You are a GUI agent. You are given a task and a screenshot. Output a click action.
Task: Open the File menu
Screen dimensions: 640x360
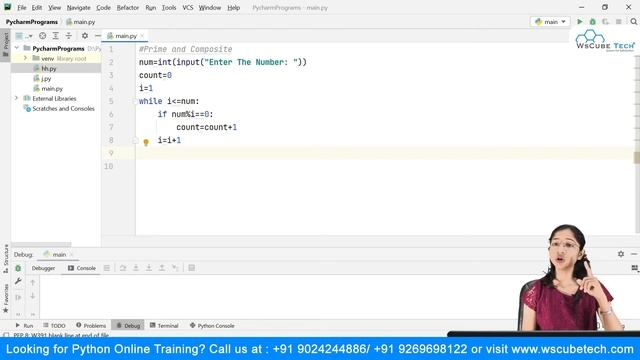click(x=22, y=8)
